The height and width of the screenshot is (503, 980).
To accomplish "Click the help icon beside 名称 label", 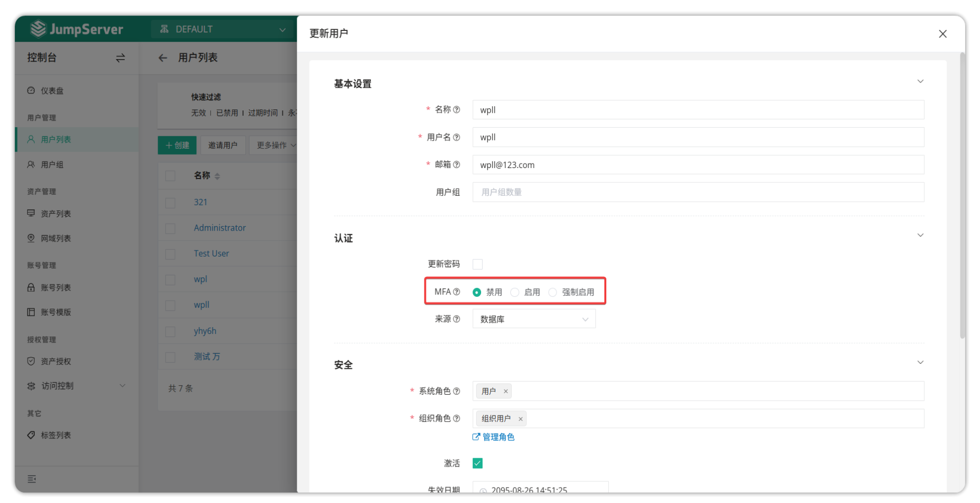I will point(456,110).
